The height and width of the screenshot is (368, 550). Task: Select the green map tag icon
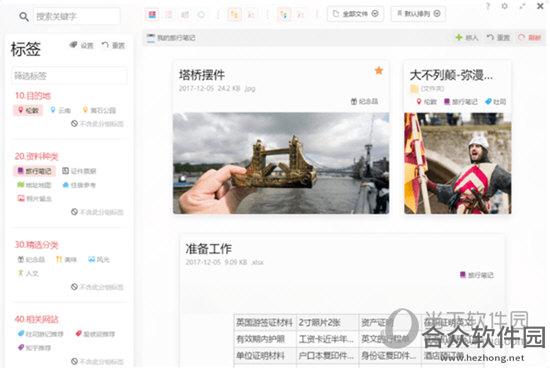click(21, 185)
